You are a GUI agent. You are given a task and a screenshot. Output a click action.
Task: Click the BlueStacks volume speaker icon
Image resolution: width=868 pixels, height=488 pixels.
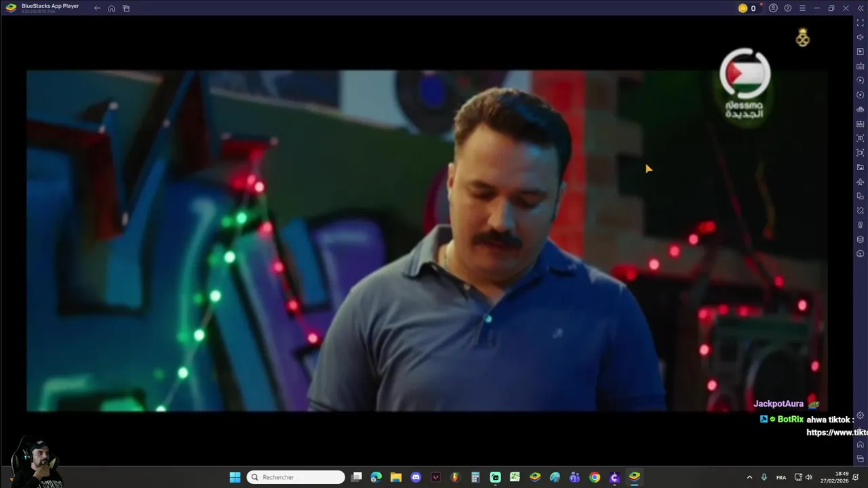861,37
